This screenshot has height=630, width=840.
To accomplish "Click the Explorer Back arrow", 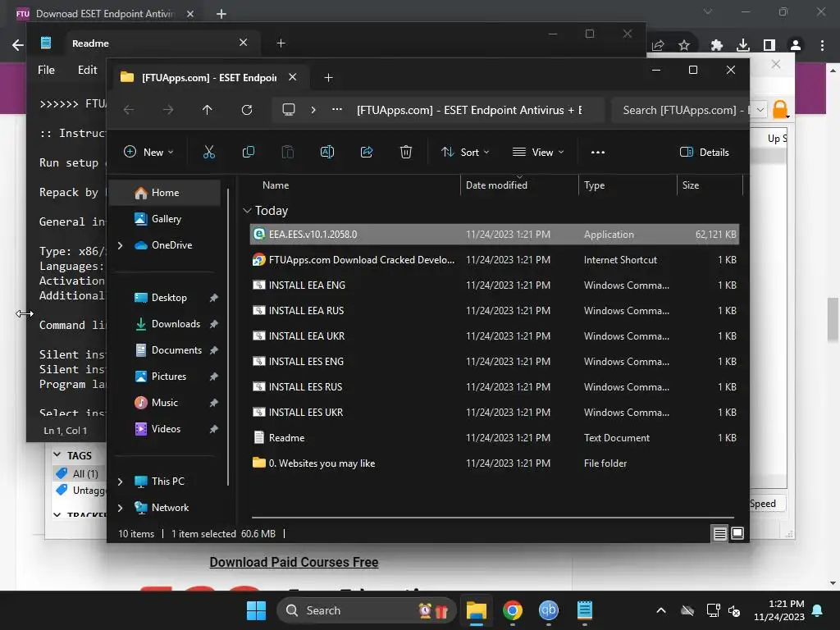I will [x=129, y=110].
